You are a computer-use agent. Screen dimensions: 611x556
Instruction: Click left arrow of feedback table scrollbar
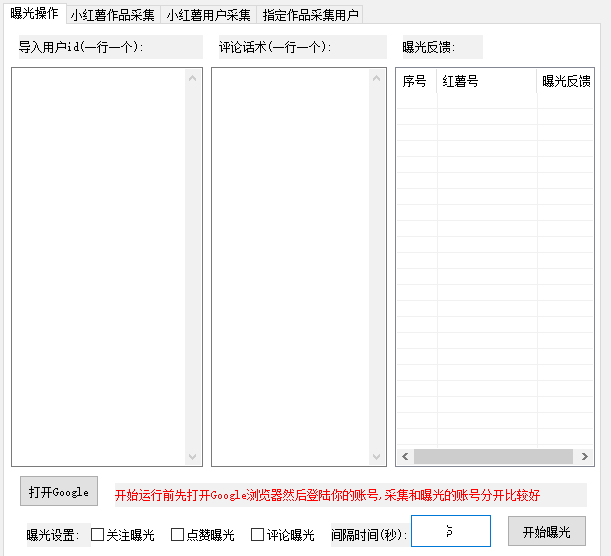coord(405,457)
